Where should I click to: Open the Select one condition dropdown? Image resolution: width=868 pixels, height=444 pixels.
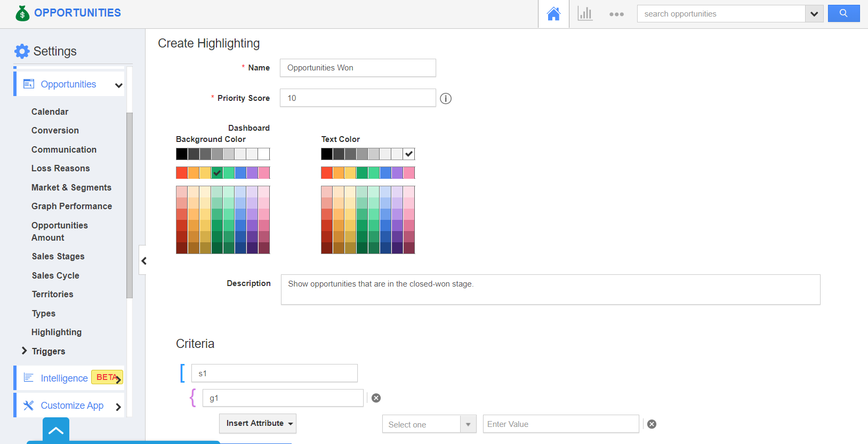point(429,424)
